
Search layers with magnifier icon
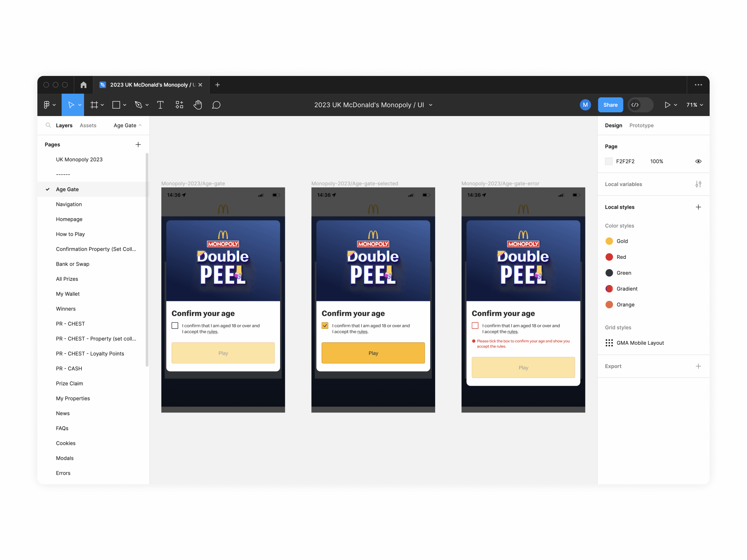point(48,125)
